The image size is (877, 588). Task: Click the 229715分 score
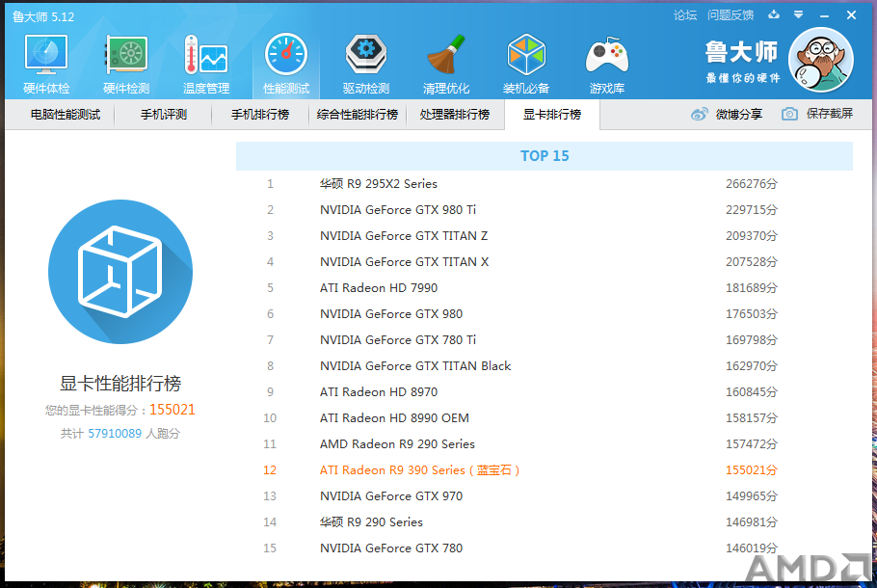(751, 210)
